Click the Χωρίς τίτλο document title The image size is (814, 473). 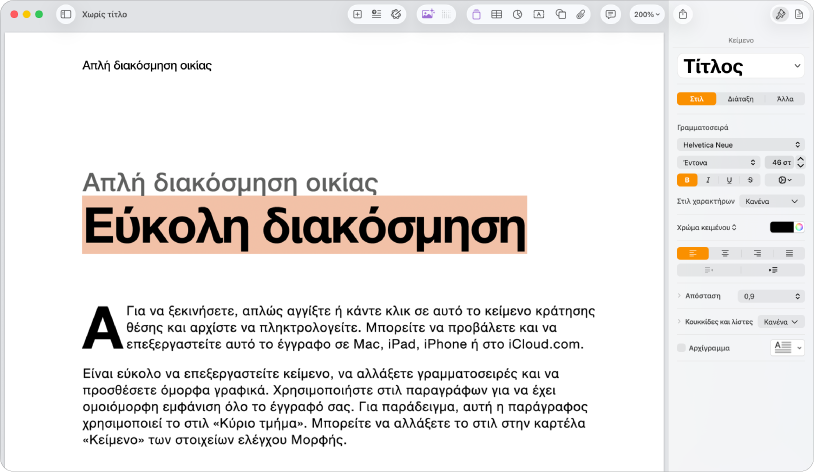click(104, 15)
